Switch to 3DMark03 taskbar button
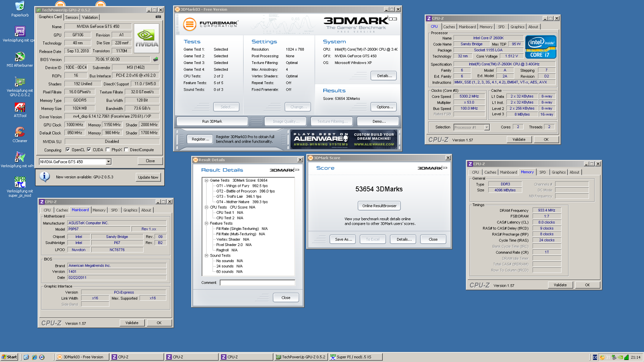Image resolution: width=644 pixels, height=362 pixels. tap(82, 357)
